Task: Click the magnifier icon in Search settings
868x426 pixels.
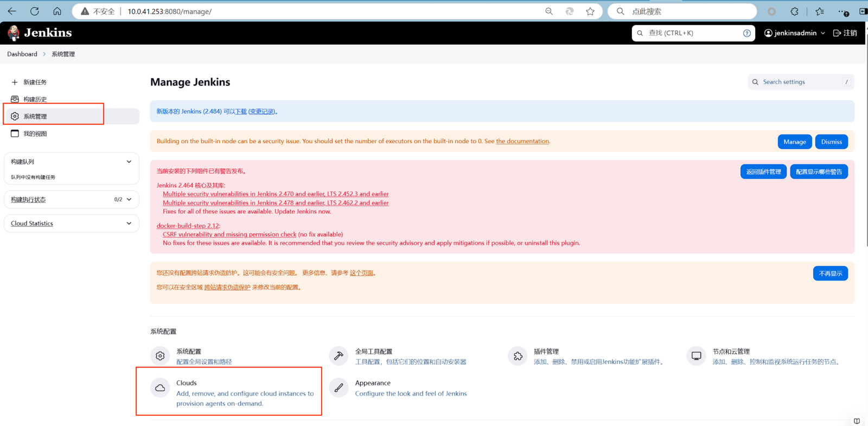Action: point(755,82)
